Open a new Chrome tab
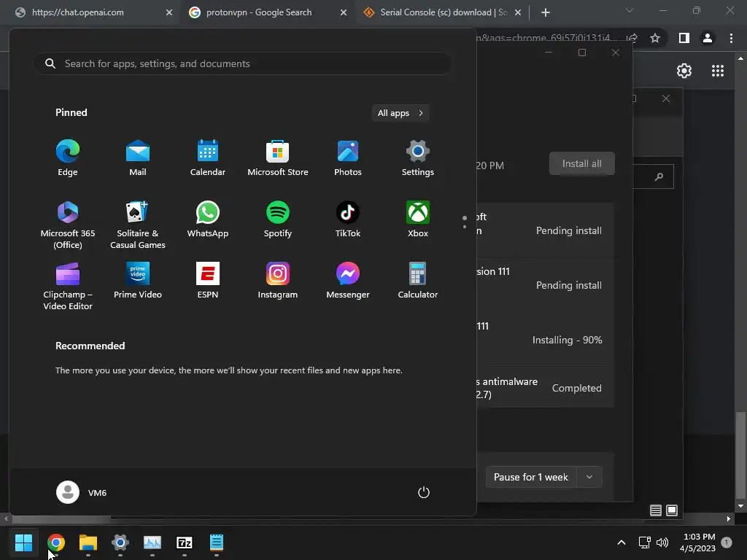This screenshot has height=560, width=747. tap(546, 13)
